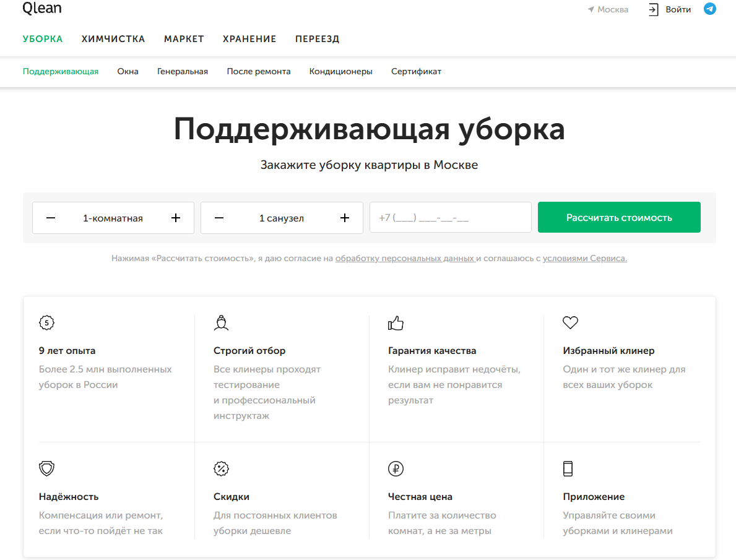Click the text Управляйте своими уборками и клинерами
This screenshot has height=560, width=736.
pyautogui.click(x=618, y=523)
